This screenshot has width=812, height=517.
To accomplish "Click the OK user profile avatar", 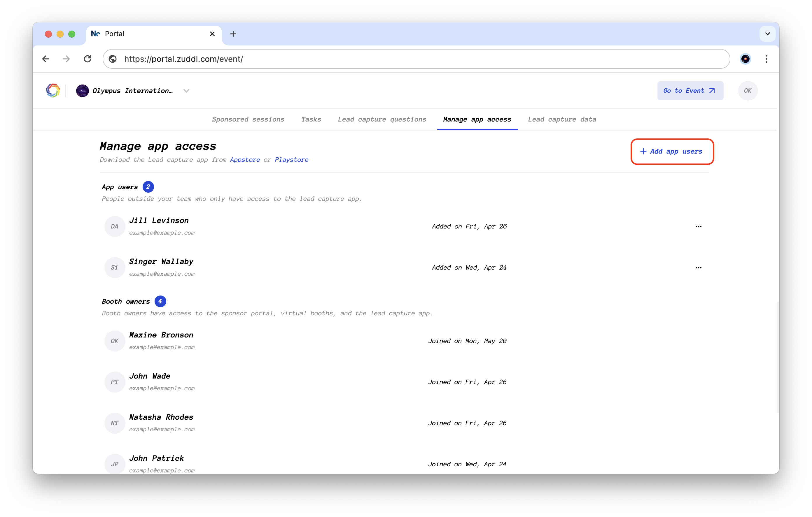I will coord(747,91).
